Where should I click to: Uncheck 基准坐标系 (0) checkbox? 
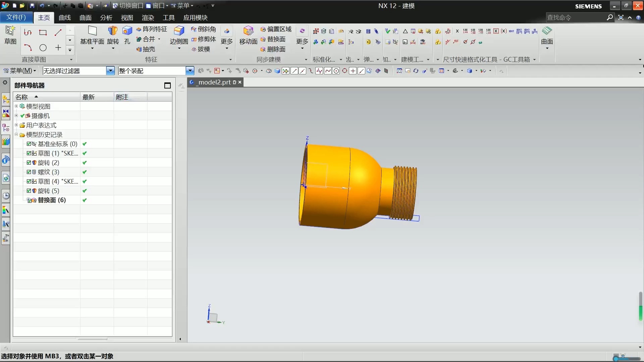[x=29, y=144]
